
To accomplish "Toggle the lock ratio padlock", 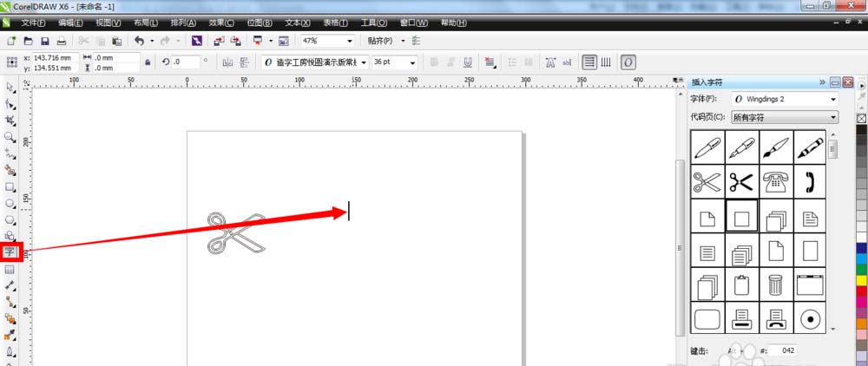I will pyautogui.click(x=148, y=62).
